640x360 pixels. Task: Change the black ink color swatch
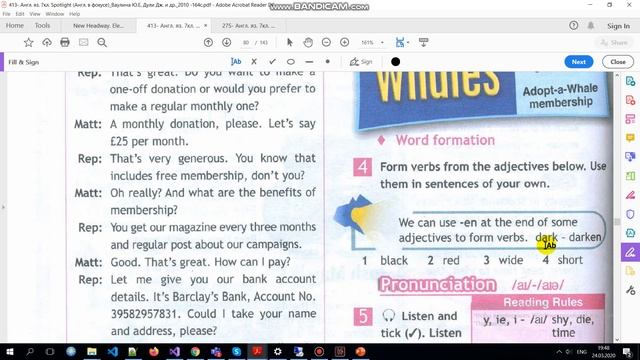(395, 62)
